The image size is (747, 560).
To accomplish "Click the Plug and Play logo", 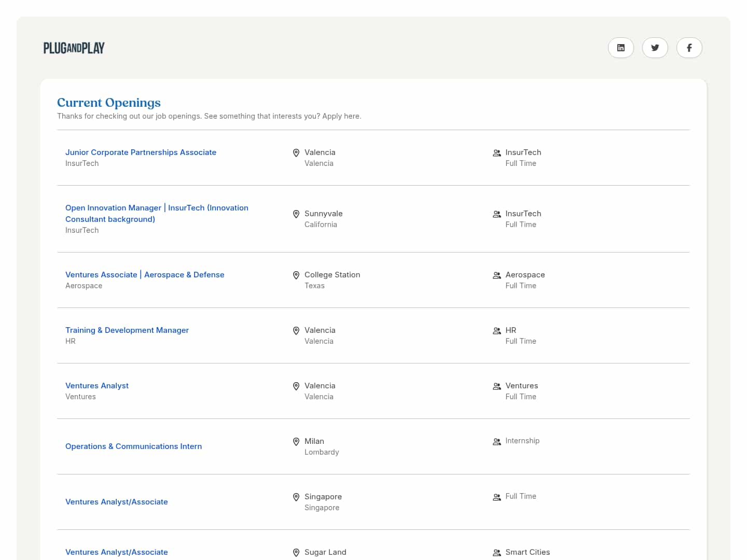I will pos(74,48).
